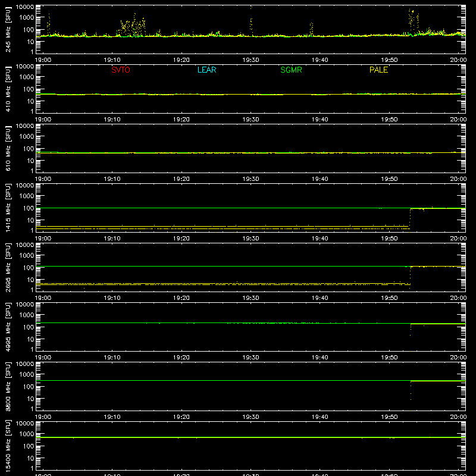Click the 1000 y-axis value of the 410 MHz plot
This screenshot has height=476, width=476.
pos(27,77)
